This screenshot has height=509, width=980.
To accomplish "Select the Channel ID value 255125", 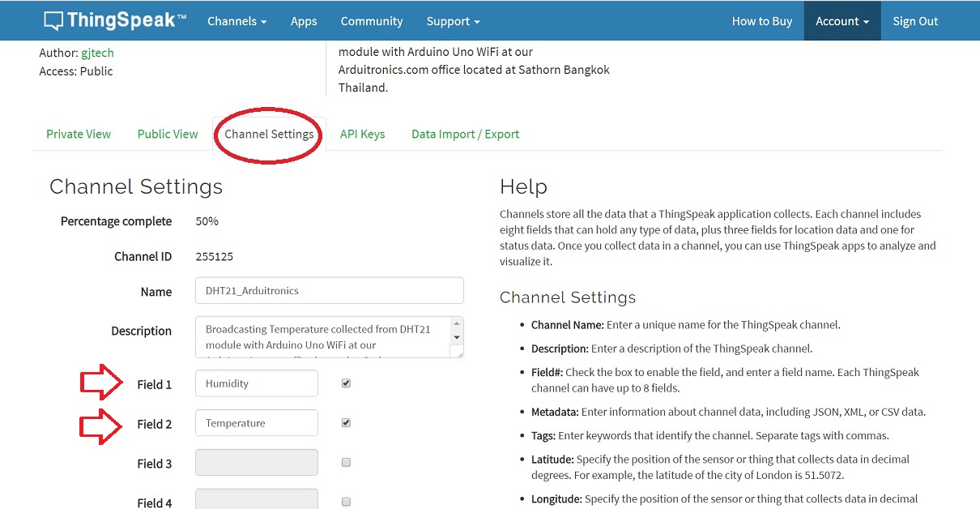I will point(215,256).
